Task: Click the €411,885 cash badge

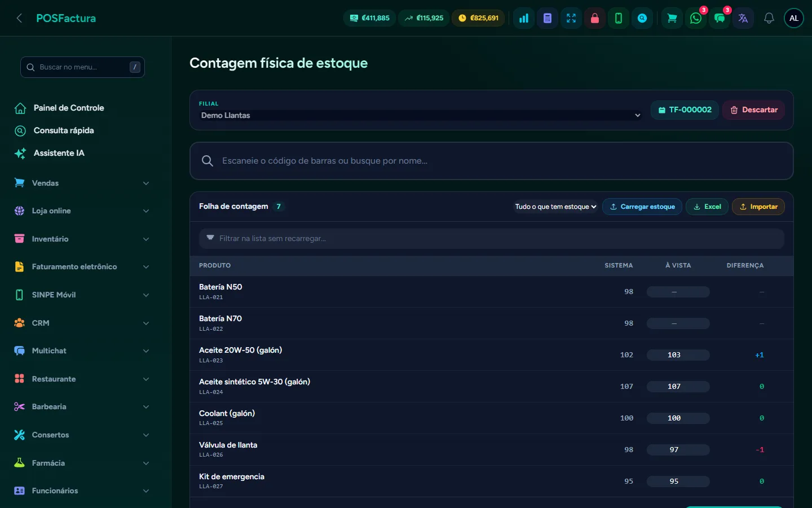Action: click(x=370, y=18)
